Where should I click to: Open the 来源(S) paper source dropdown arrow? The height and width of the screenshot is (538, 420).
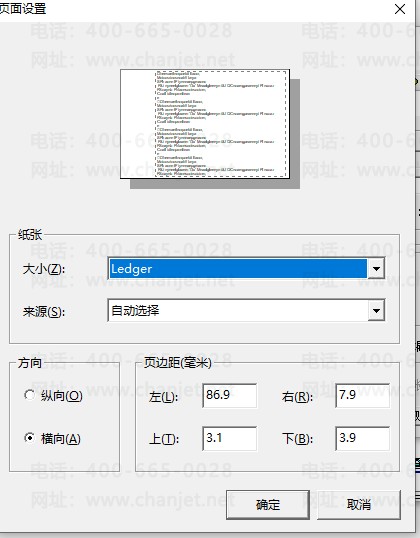click(x=376, y=311)
